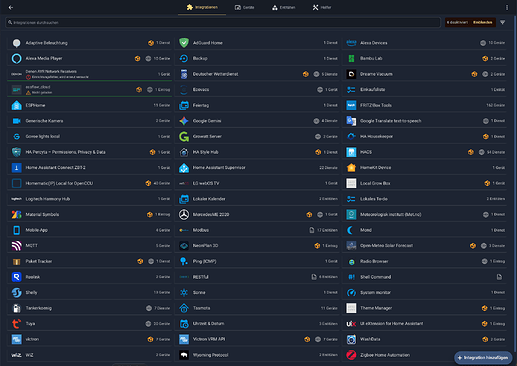Open Lokaler Kalender integration

pyautogui.click(x=257, y=199)
